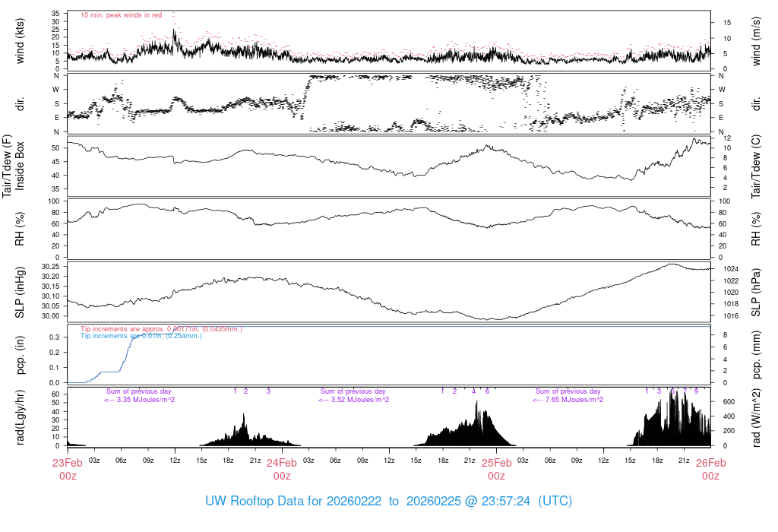Select the "wind (m/s)" axis label
The width and height of the screenshot is (778, 532).
[x=756, y=41]
